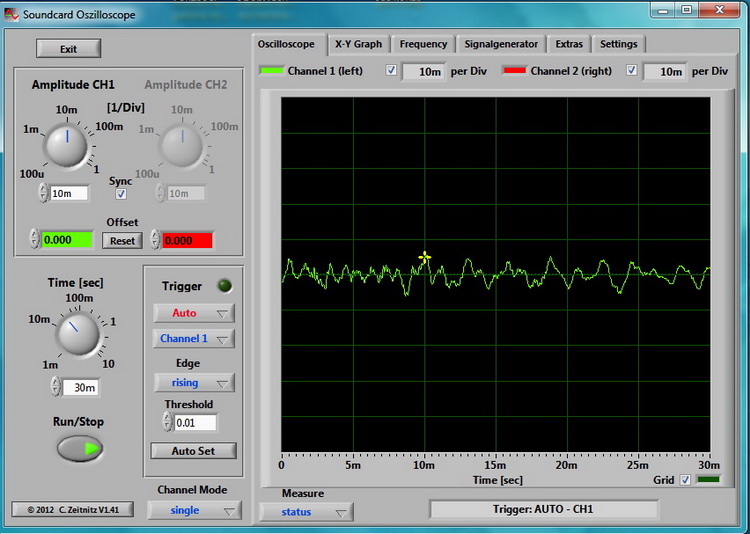
Task: Open the trigger mode Auto dropdown
Action: click(193, 313)
